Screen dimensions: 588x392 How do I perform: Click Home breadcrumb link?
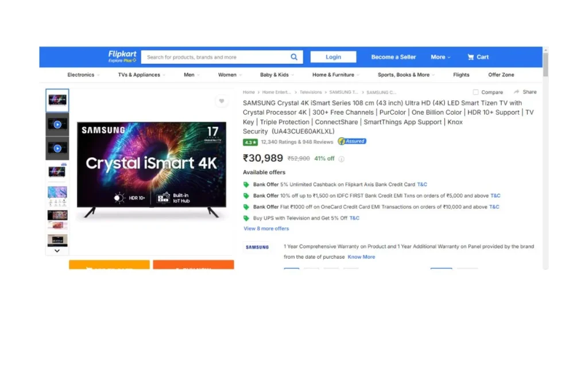coord(249,92)
